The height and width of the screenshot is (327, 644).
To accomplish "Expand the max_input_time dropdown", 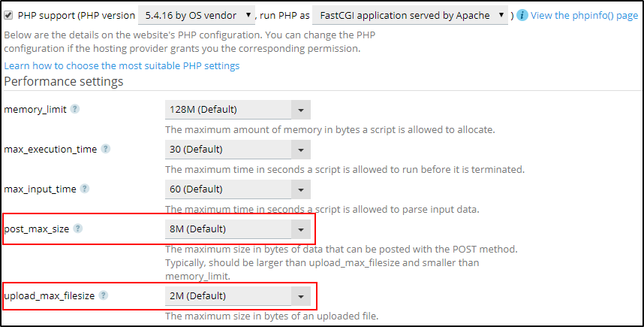I will [301, 189].
